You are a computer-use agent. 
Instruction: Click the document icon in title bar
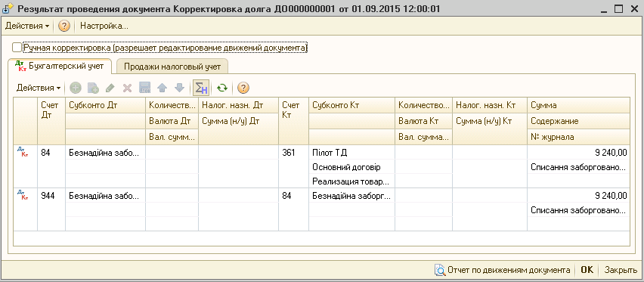tap(8, 8)
